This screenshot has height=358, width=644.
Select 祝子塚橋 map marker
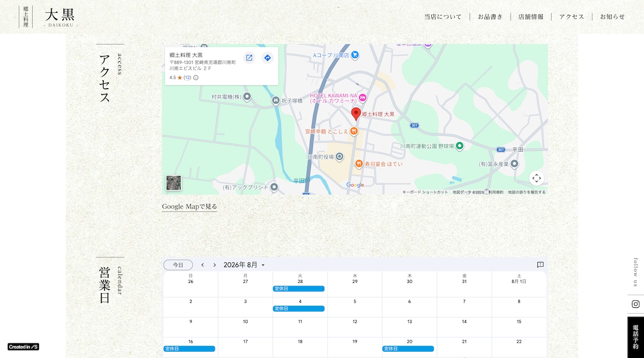click(x=276, y=100)
